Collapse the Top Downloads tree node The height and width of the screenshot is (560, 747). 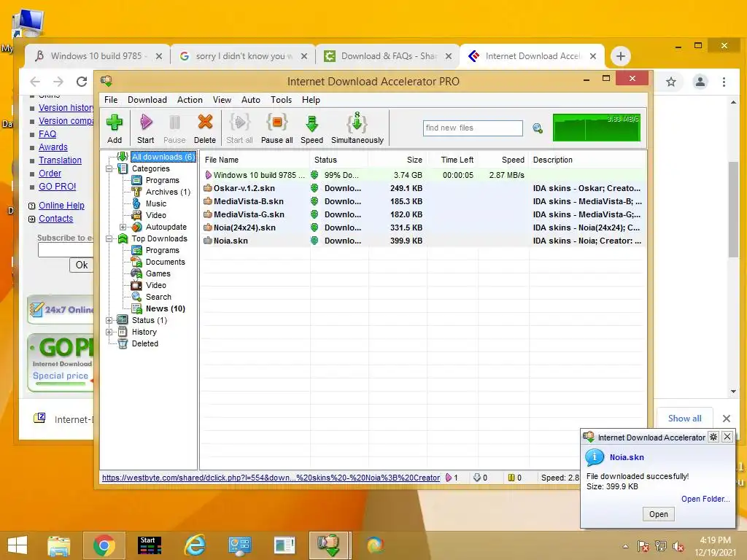coord(109,238)
